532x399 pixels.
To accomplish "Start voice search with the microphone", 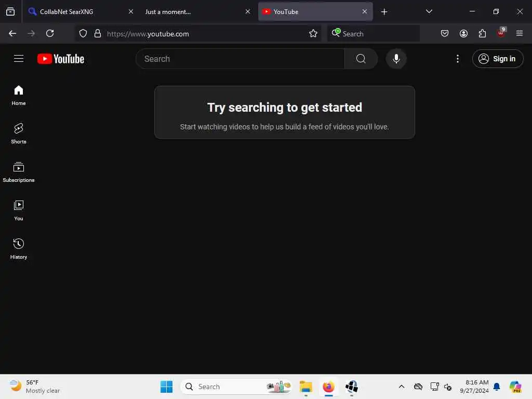I will tap(396, 59).
